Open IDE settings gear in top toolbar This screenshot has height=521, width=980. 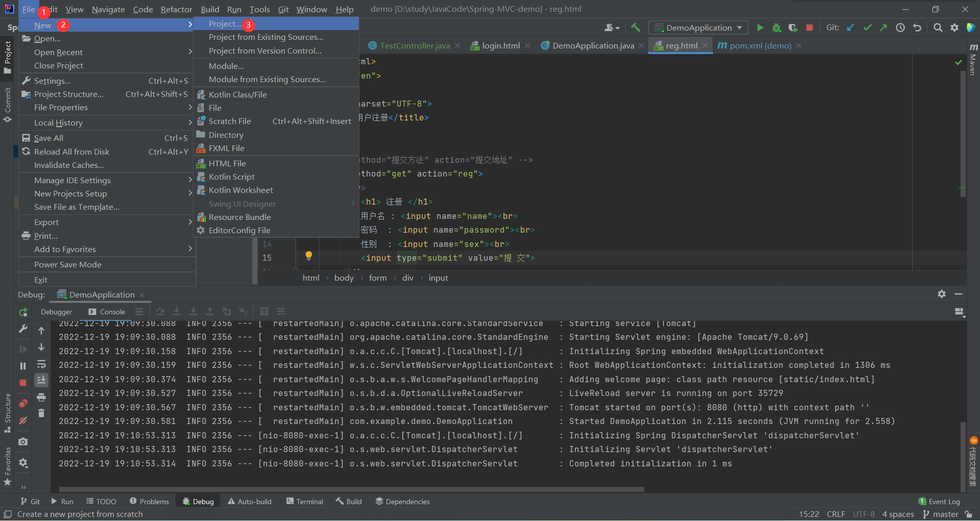(x=954, y=28)
